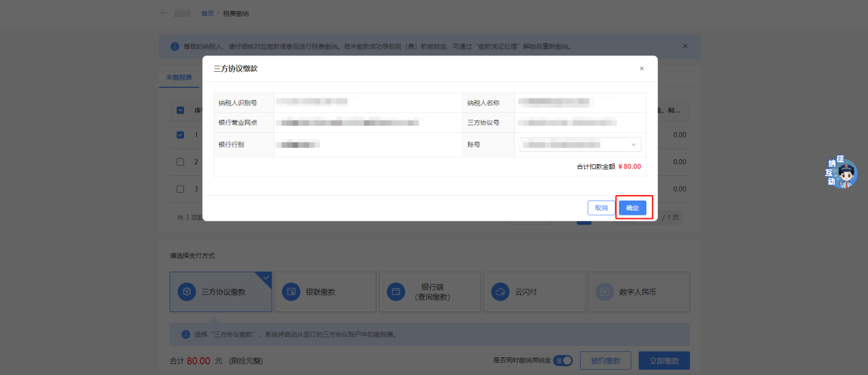868x375 pixels.
Task: Check the checkbox for row 3
Action: pyautogui.click(x=181, y=189)
